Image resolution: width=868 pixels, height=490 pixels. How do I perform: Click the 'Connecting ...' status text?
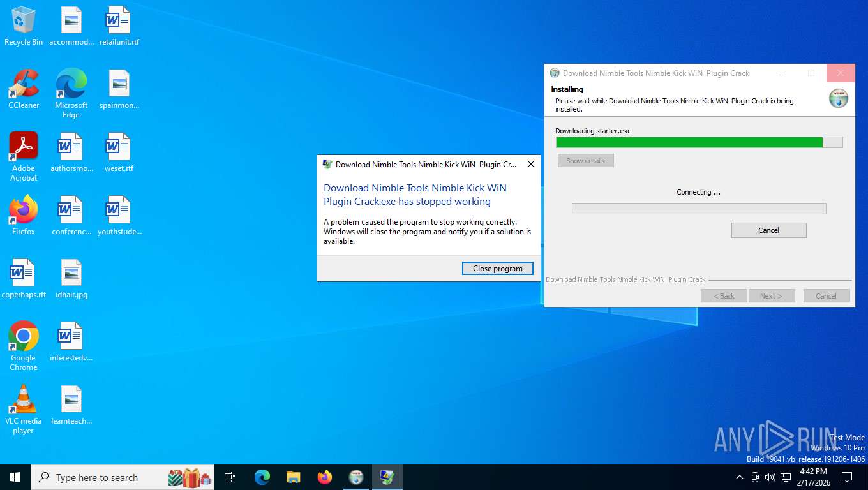(x=698, y=192)
